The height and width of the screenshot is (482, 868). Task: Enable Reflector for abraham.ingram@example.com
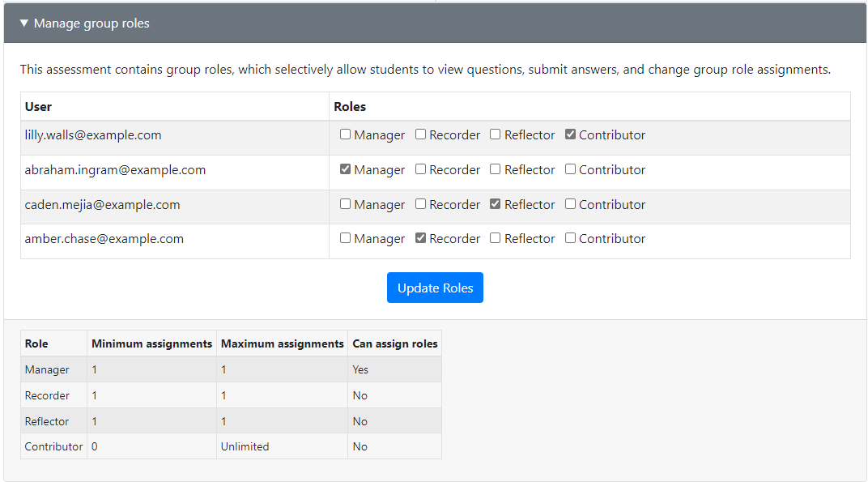(495, 169)
